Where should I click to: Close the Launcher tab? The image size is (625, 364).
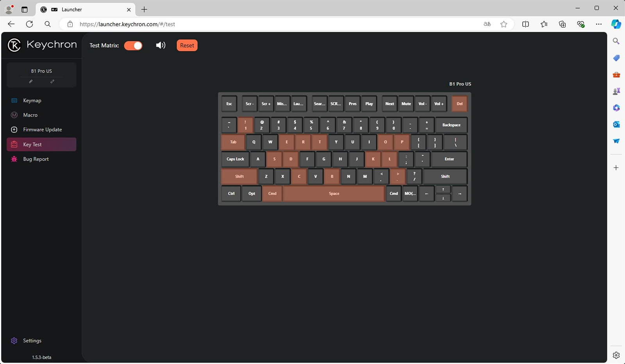pyautogui.click(x=129, y=10)
